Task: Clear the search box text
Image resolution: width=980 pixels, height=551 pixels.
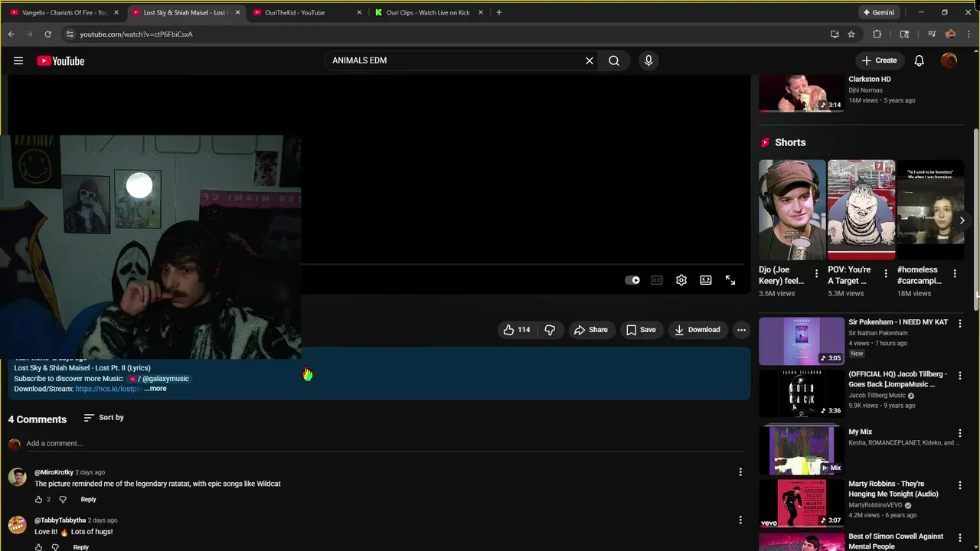Action: click(x=590, y=60)
